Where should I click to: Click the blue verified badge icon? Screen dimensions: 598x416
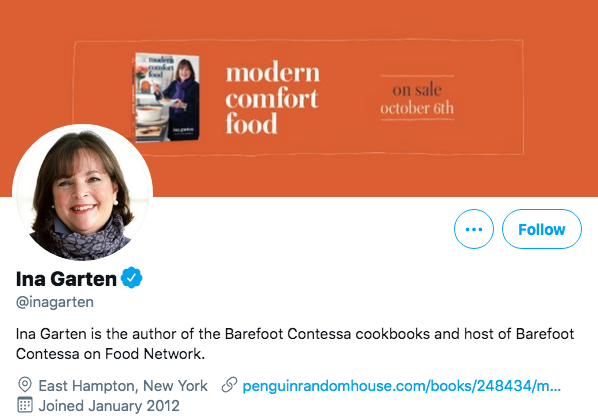point(132,278)
